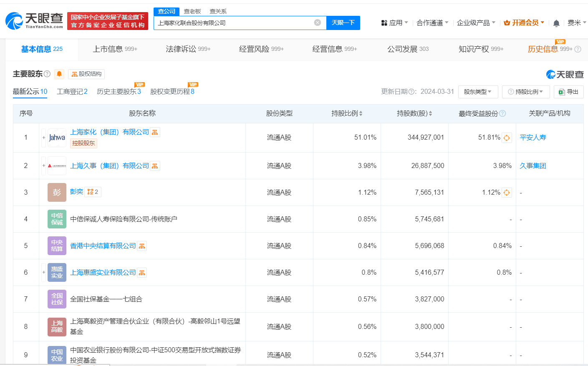This screenshot has height=366, width=588.
Task: Click beneficial share detail icon next to 51.81%
Action: click(507, 138)
